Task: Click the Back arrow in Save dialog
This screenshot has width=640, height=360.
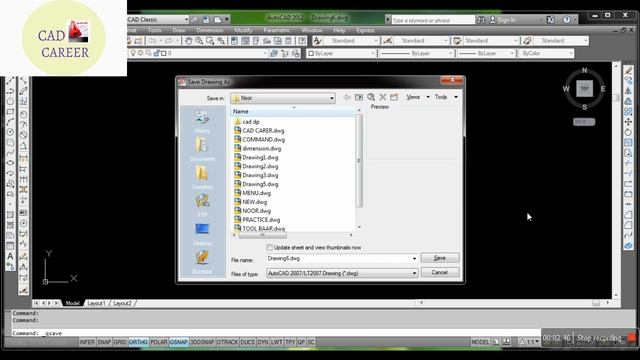Action: click(x=347, y=97)
